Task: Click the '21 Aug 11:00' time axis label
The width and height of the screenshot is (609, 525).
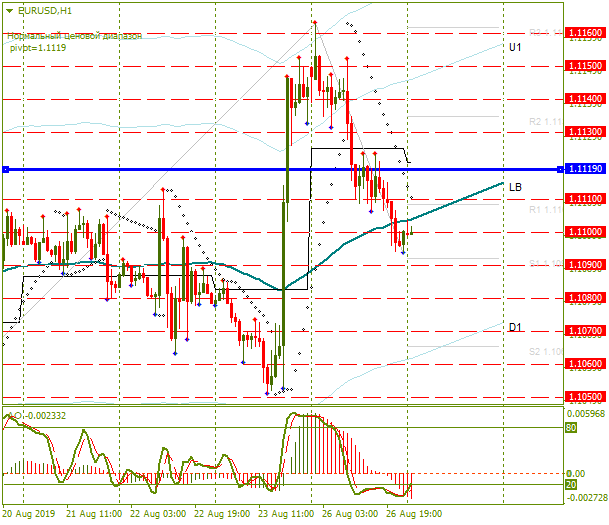Action: tap(94, 514)
